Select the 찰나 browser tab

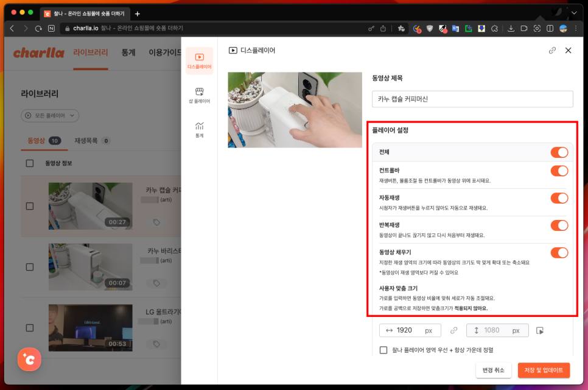coord(85,14)
